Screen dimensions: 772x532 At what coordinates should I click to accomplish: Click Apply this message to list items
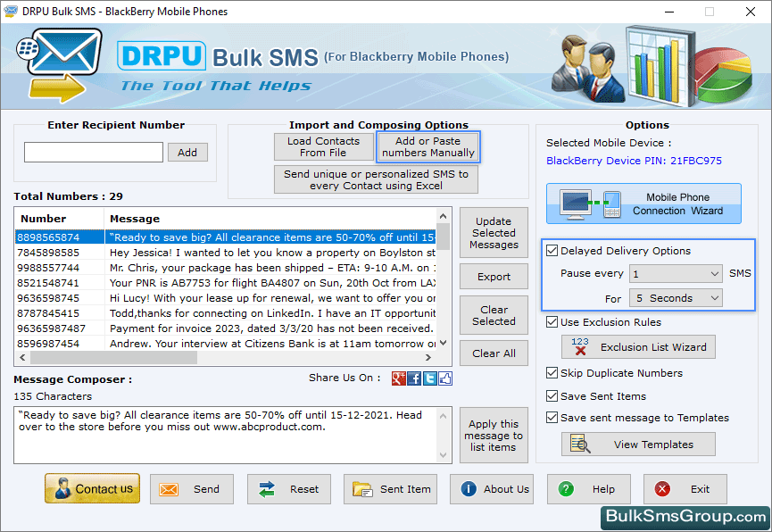(494, 436)
